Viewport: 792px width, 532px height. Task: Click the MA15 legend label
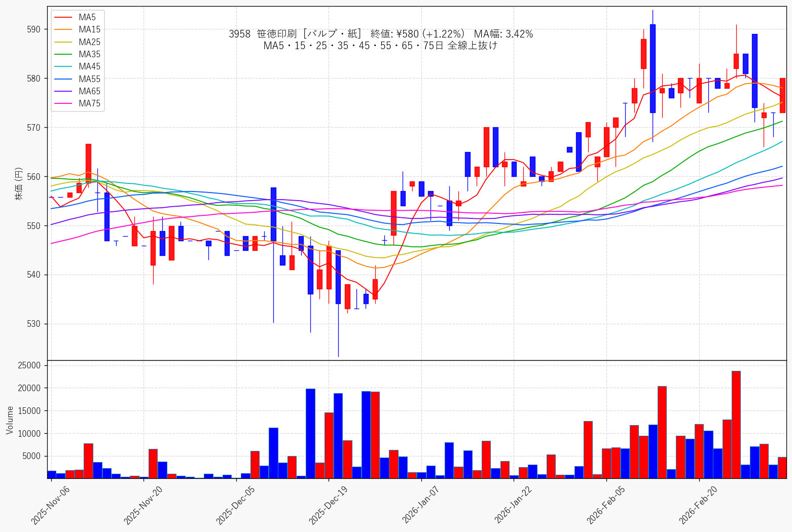coord(90,30)
